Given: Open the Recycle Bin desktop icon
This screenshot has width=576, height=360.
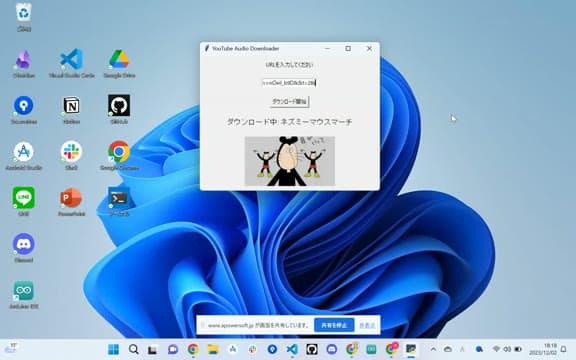Looking at the screenshot, I should click(x=24, y=17).
